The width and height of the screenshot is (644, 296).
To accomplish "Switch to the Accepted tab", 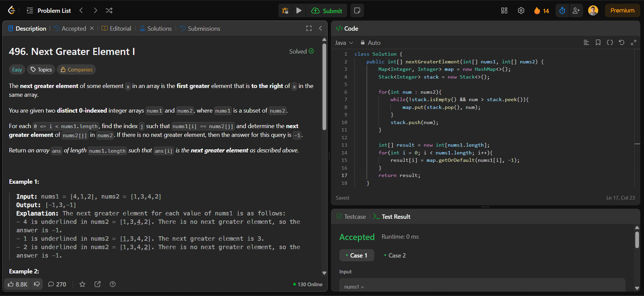I will pos(69,28).
